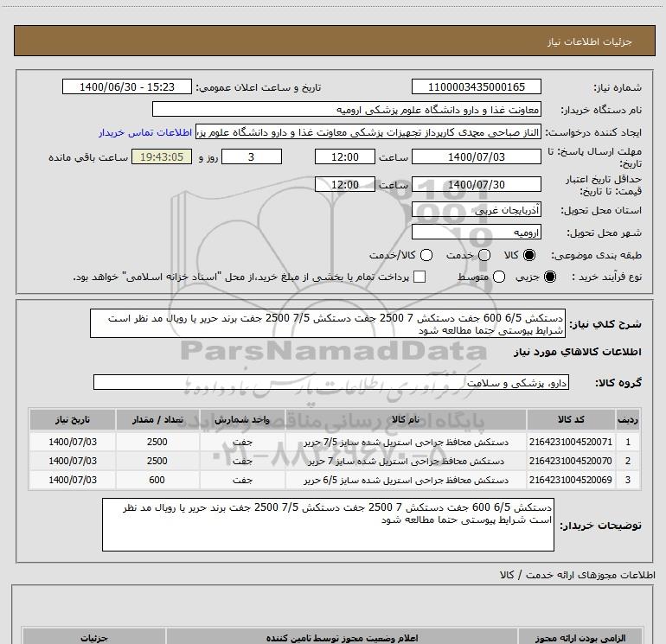Click the شماره نیاز number field

(476, 87)
